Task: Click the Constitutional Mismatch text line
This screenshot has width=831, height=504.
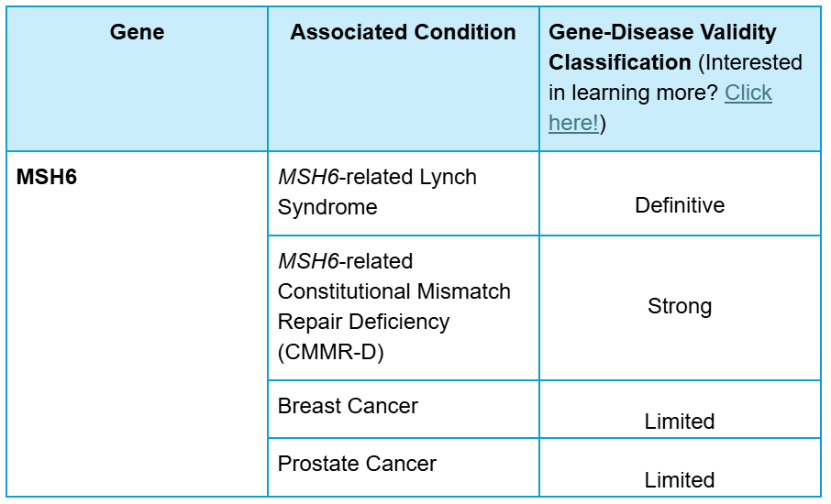Action: [x=393, y=291]
